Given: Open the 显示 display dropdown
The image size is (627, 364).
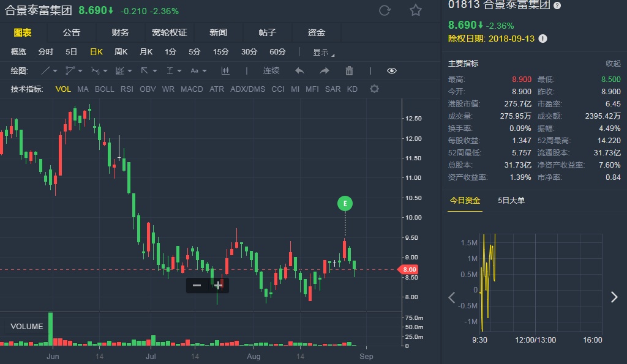Looking at the screenshot, I should click(323, 53).
